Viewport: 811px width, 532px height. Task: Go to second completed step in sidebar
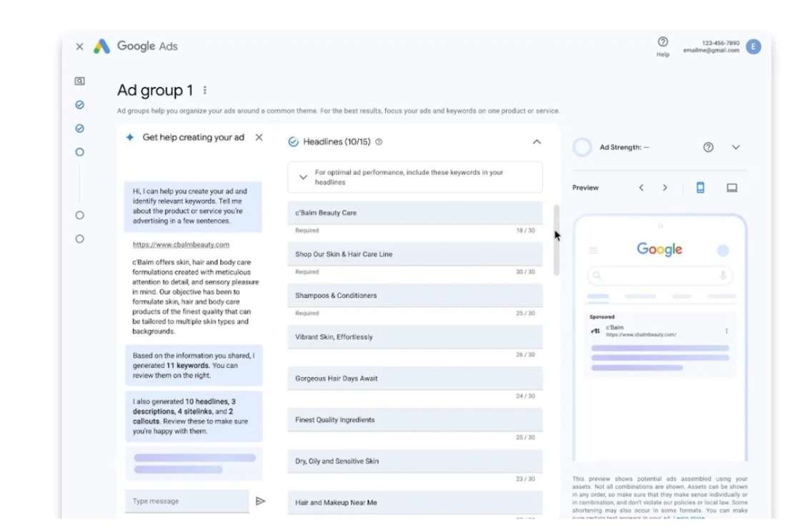pyautogui.click(x=79, y=129)
